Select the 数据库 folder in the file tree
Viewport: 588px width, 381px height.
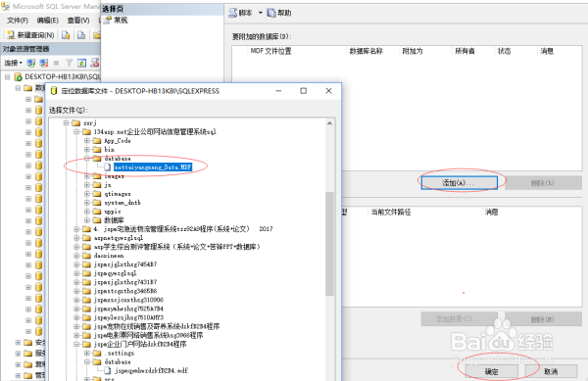[x=114, y=220]
